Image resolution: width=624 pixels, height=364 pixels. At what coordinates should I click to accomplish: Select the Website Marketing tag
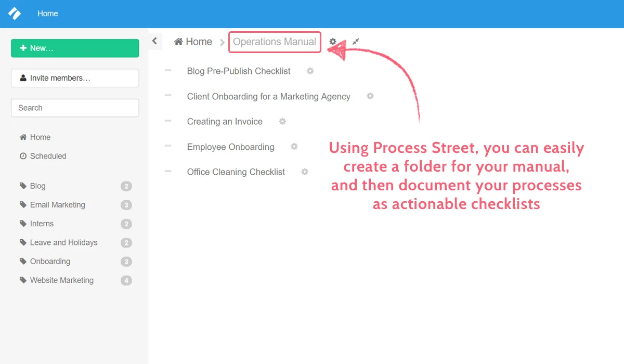pos(57,280)
